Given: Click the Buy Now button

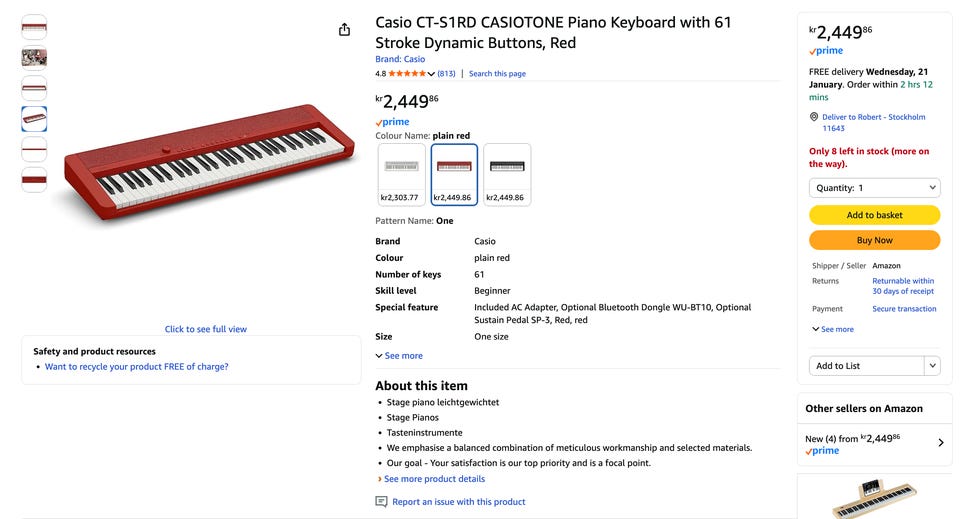Looking at the screenshot, I should [874, 240].
